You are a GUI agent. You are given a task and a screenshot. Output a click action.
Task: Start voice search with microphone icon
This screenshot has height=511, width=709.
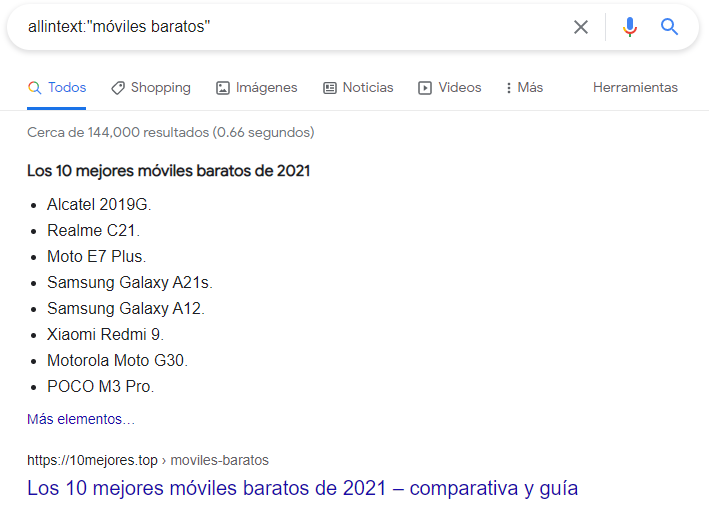[x=629, y=27]
